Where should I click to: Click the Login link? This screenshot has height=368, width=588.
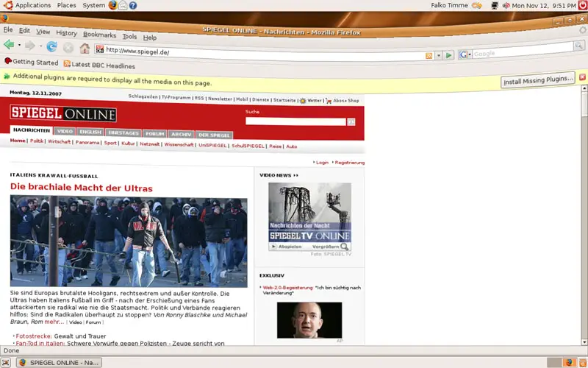[322, 163]
